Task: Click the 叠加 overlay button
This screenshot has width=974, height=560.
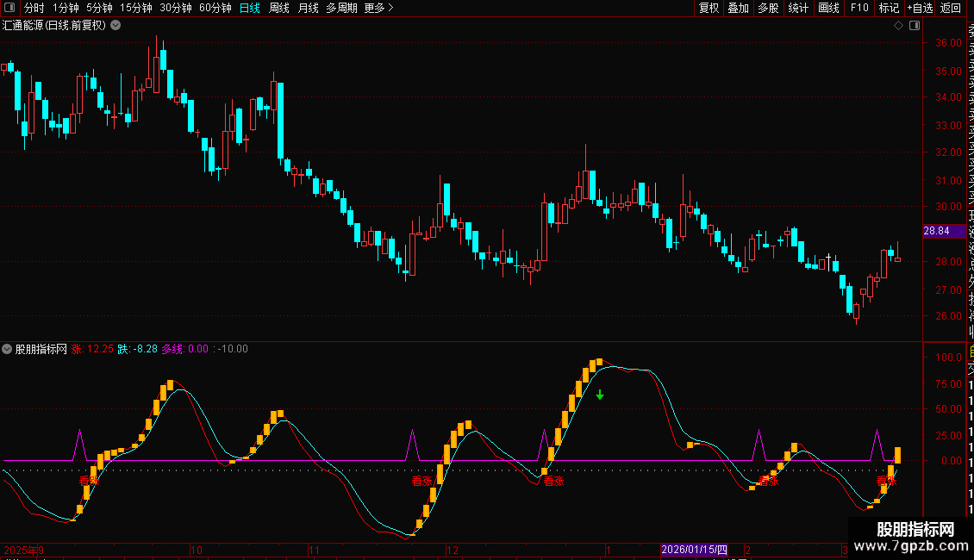Action: pos(739,8)
